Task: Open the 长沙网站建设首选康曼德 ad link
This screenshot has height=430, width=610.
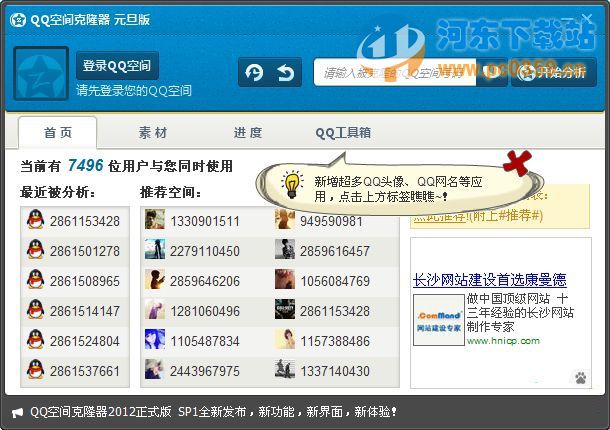Action: tap(490, 279)
